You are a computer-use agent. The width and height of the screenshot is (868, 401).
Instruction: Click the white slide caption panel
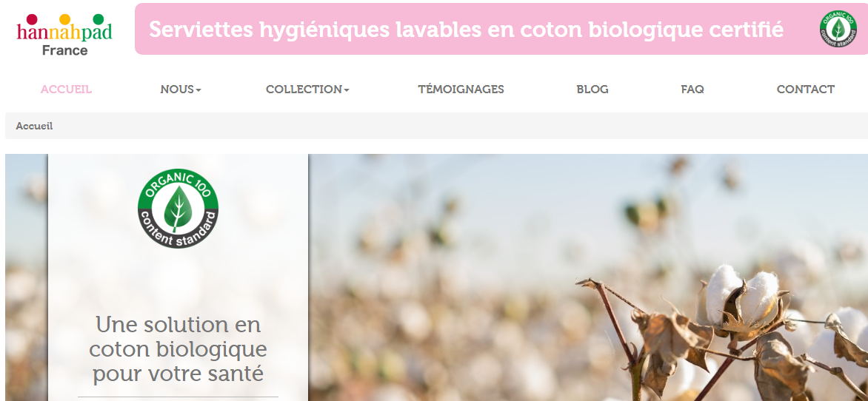click(x=178, y=277)
